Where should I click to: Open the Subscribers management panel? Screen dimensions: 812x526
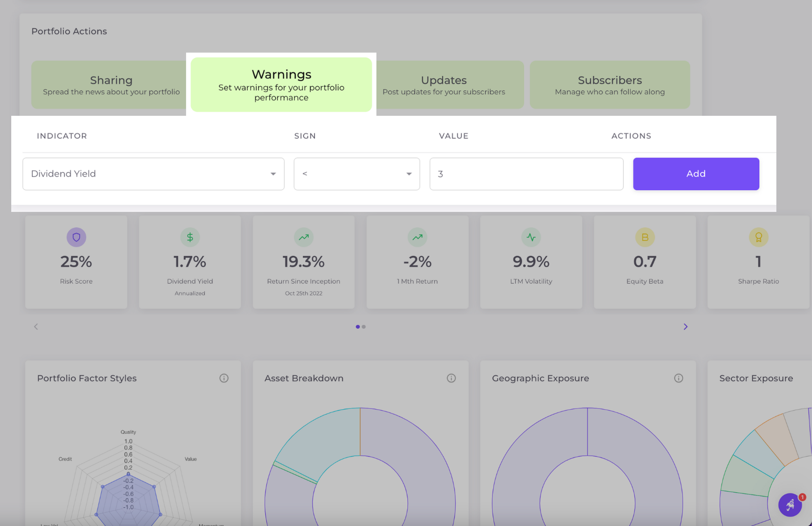[x=609, y=84]
